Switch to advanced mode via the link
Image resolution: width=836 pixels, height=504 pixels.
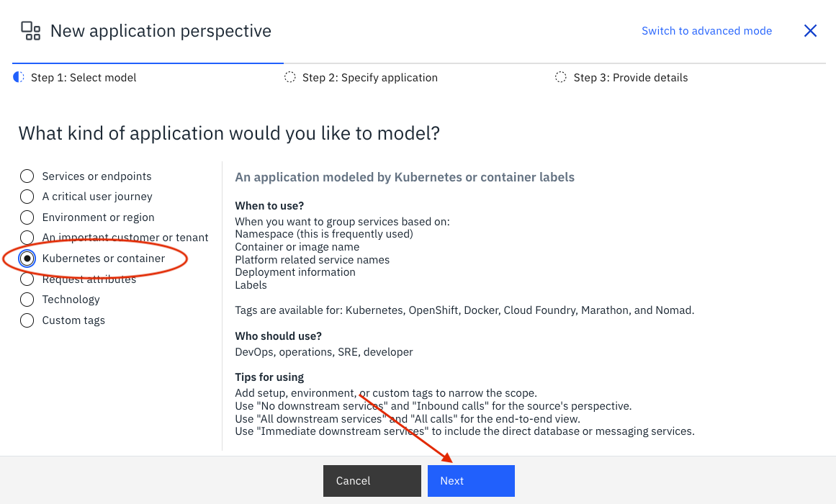pyautogui.click(x=707, y=31)
